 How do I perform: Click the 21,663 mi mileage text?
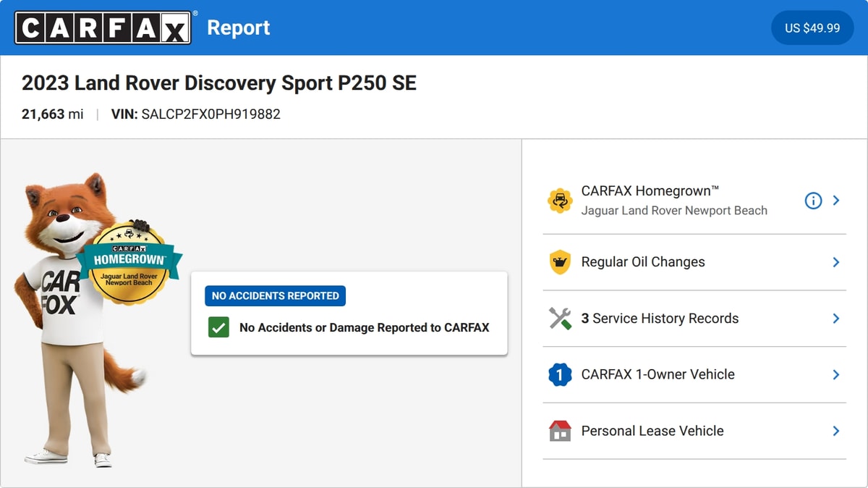pyautogui.click(x=53, y=114)
